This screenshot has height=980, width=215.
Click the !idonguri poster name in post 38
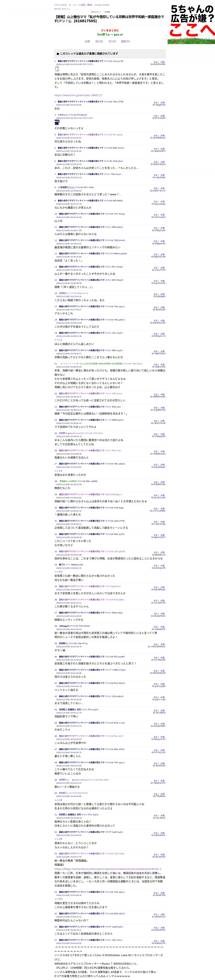point(64,626)
